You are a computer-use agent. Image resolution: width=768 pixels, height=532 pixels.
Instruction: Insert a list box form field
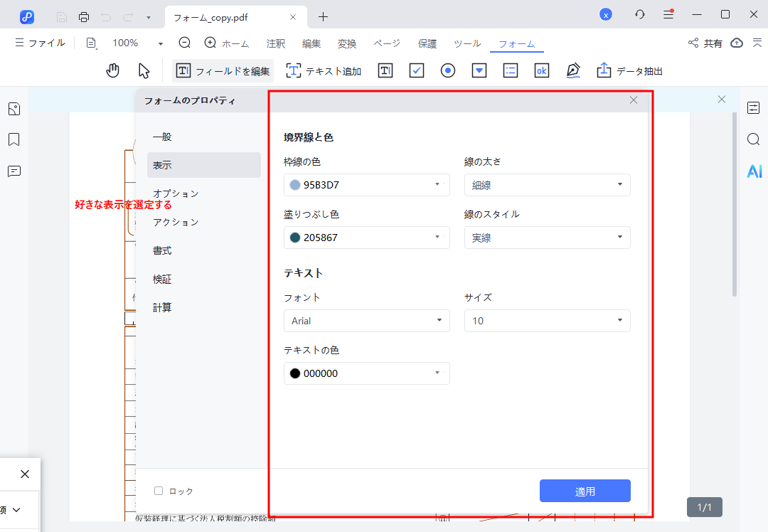pyautogui.click(x=510, y=70)
